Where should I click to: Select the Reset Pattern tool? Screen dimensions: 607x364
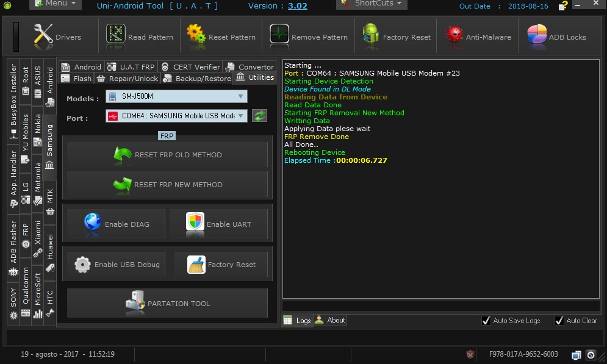click(221, 37)
